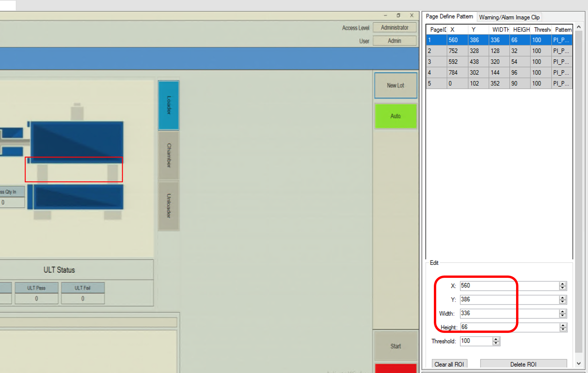Click the Delete ROI button

tap(523, 364)
